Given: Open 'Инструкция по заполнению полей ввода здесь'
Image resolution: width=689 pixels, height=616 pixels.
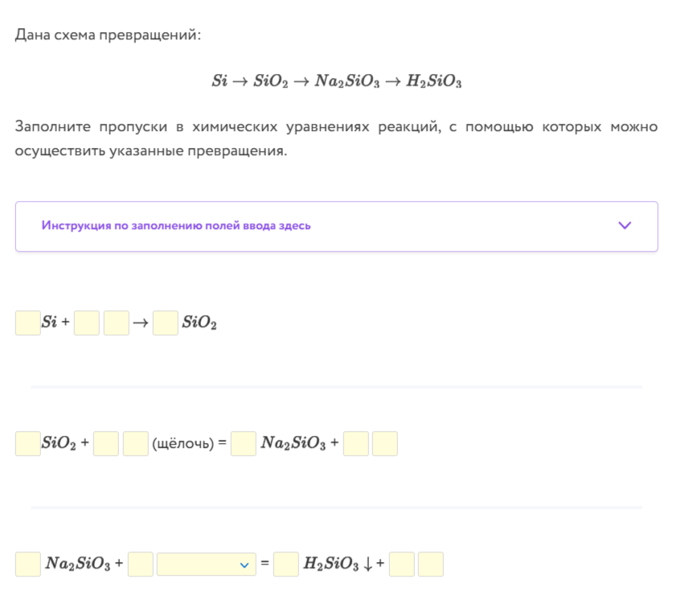Looking at the screenshot, I should (336, 226).
